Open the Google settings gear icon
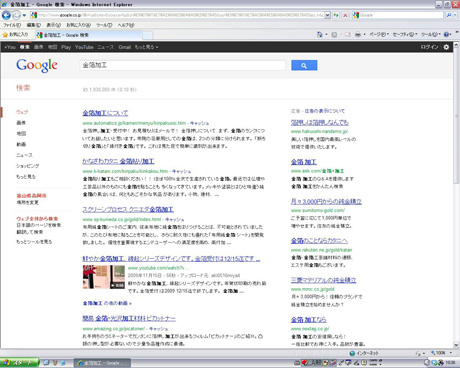Viewport: 460px width, 368px height. coord(446,47)
